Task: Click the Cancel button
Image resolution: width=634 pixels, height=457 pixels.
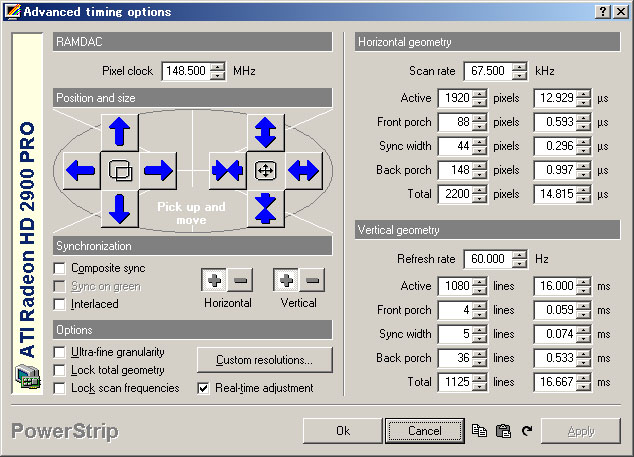Action: point(425,431)
